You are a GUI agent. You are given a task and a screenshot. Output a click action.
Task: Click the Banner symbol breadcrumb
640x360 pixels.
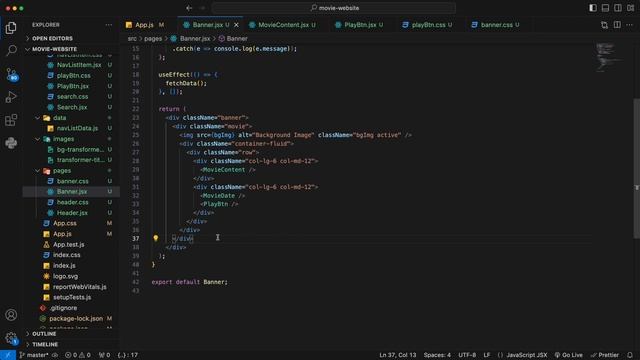233,39
